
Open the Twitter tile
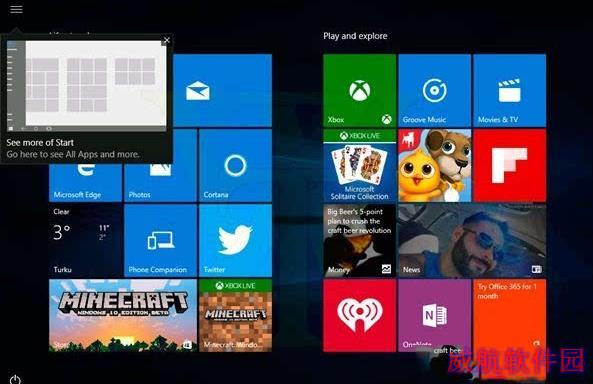(235, 241)
